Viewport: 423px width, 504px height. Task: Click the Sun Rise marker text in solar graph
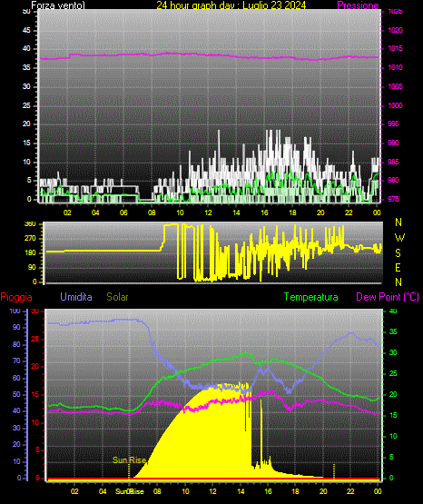129,460
